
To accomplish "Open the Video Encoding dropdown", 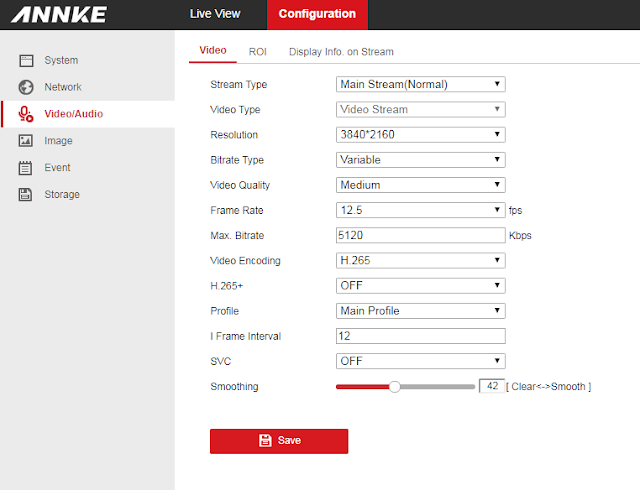I will click(420, 260).
